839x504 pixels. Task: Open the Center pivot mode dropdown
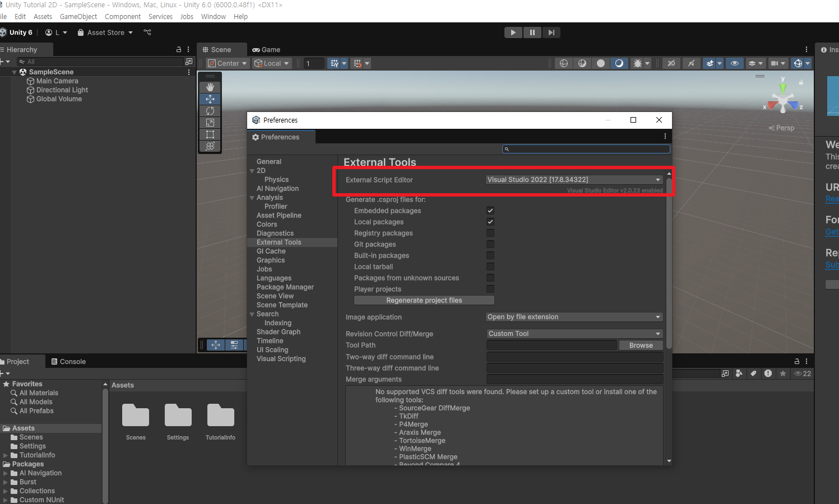tap(227, 63)
